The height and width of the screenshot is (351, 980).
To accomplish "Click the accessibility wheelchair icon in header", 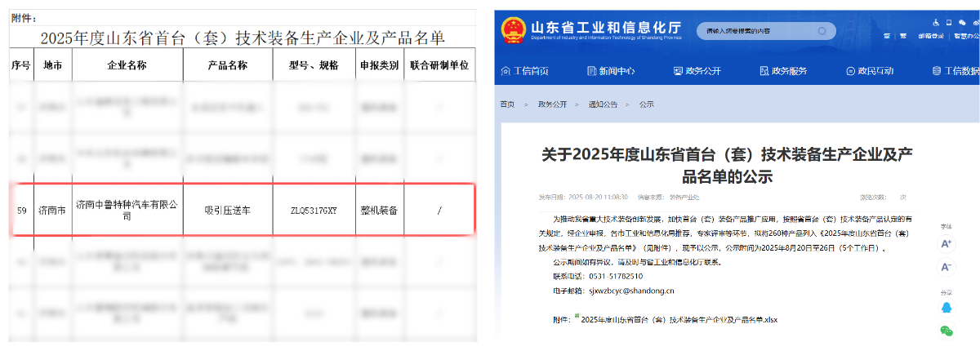I will coord(936,23).
